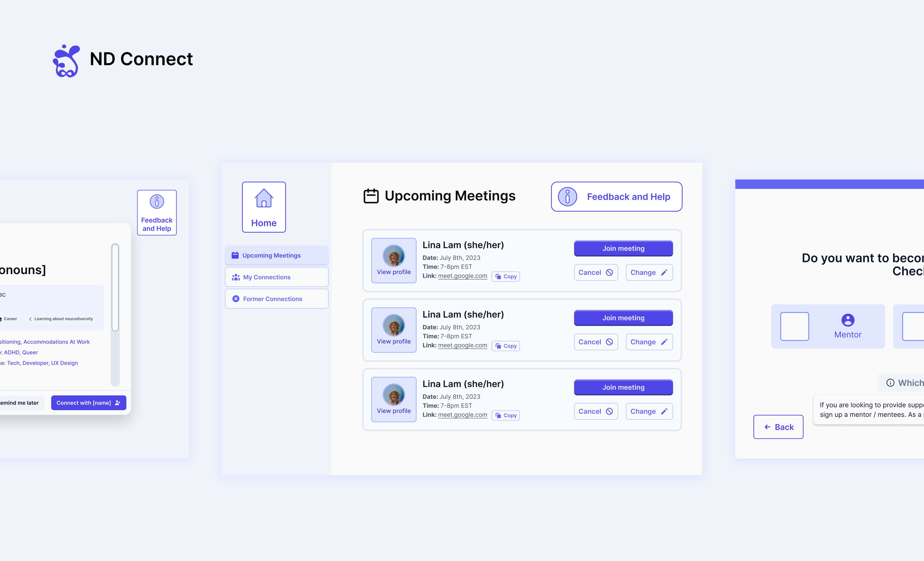Open My Connections sidebar item
924x561 pixels.
[x=276, y=277]
